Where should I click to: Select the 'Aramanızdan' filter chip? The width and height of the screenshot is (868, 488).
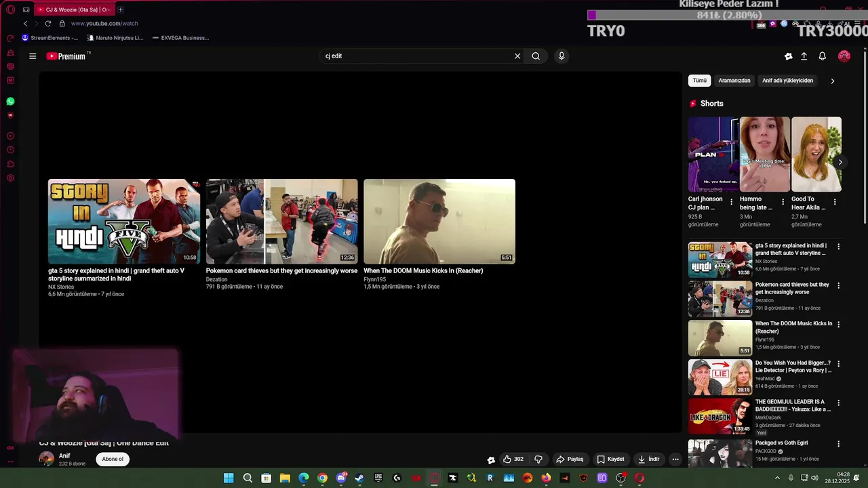734,81
